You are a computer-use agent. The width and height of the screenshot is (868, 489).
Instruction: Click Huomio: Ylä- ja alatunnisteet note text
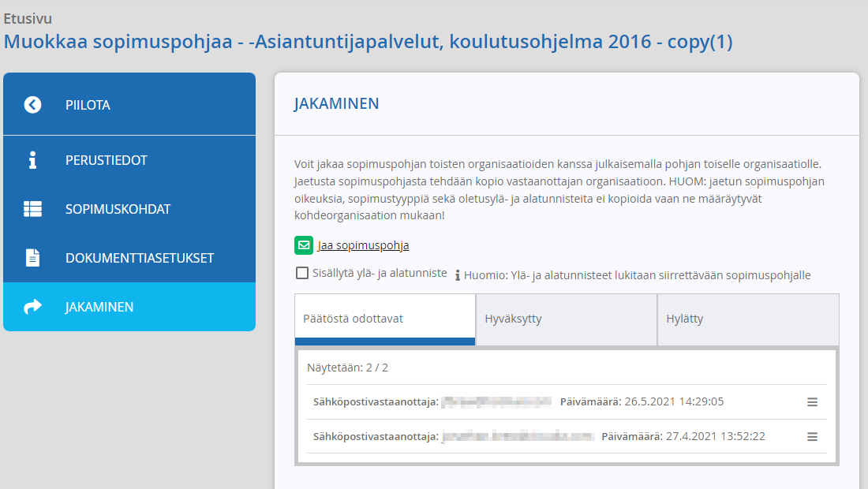[x=637, y=275]
